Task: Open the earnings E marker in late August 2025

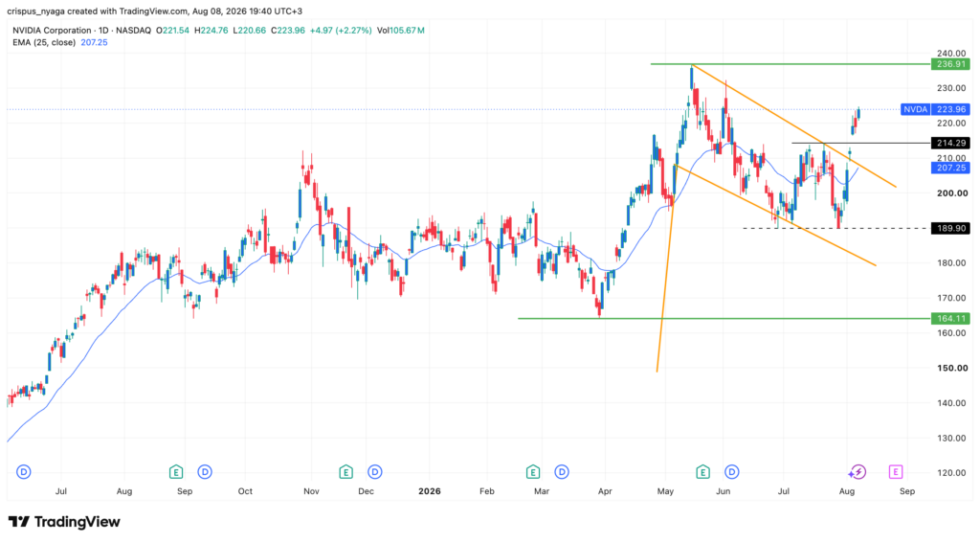Action: tap(176, 472)
